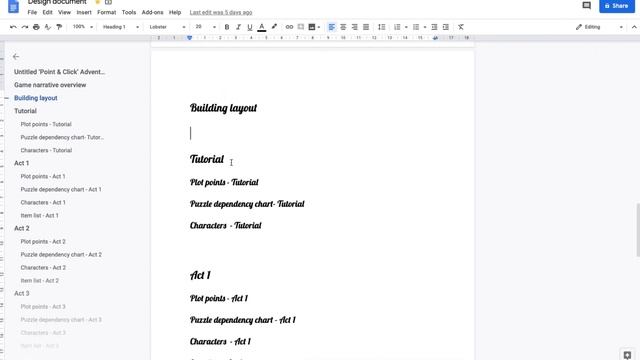The height and width of the screenshot is (360, 640).
Task: Open the numbered list options arrow
Action: point(406,27)
